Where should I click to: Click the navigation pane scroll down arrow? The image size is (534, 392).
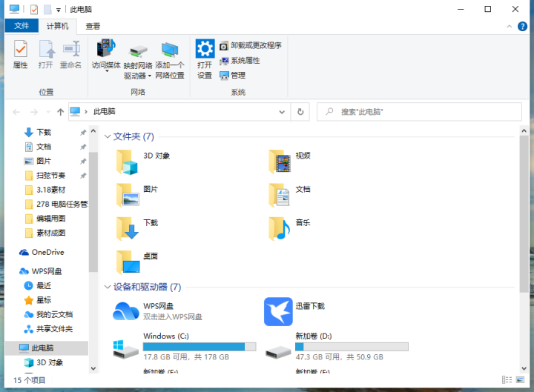click(93, 368)
